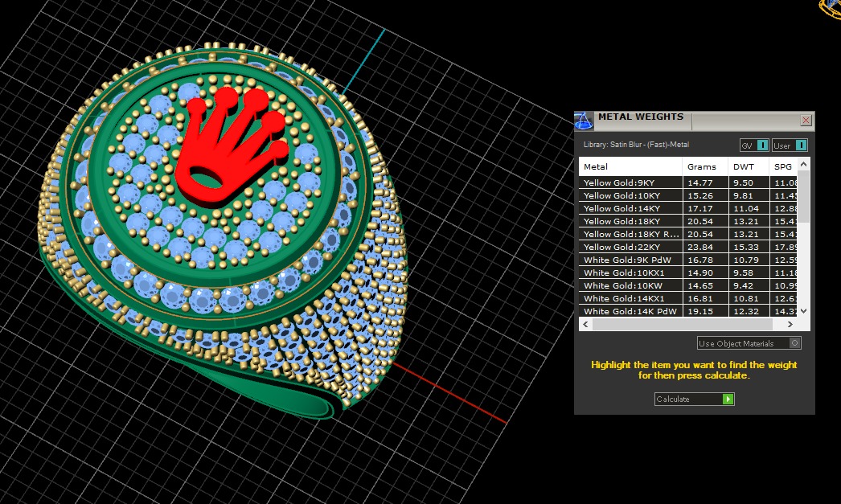Click the 11.04 DWT cell
The height and width of the screenshot is (504, 841).
[749, 208]
